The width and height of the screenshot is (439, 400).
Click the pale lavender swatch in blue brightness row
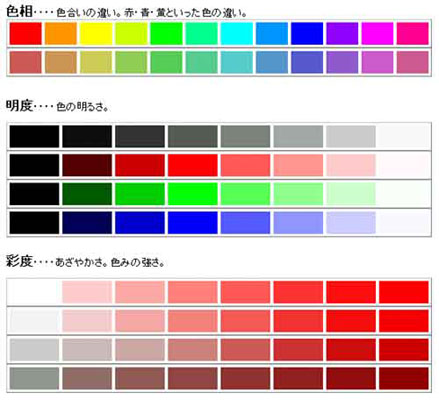point(351,222)
